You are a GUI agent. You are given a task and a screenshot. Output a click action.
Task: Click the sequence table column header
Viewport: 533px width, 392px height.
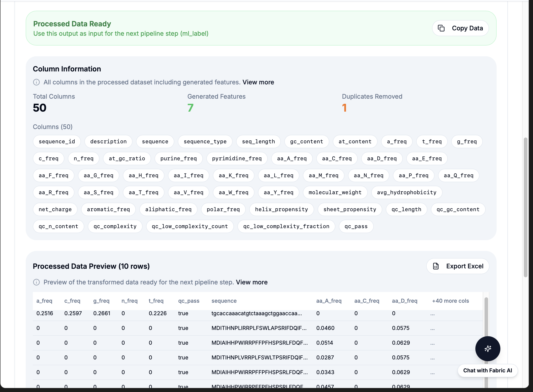point(224,301)
